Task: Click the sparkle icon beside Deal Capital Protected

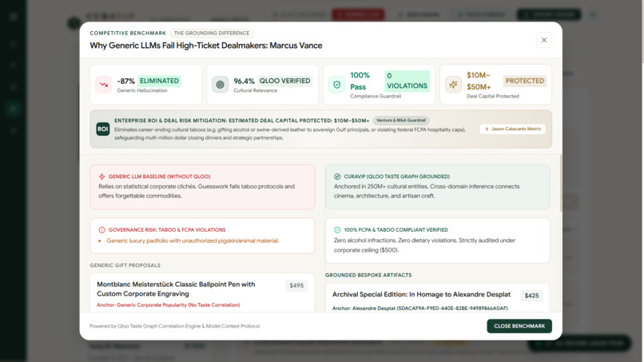Action: pos(453,85)
